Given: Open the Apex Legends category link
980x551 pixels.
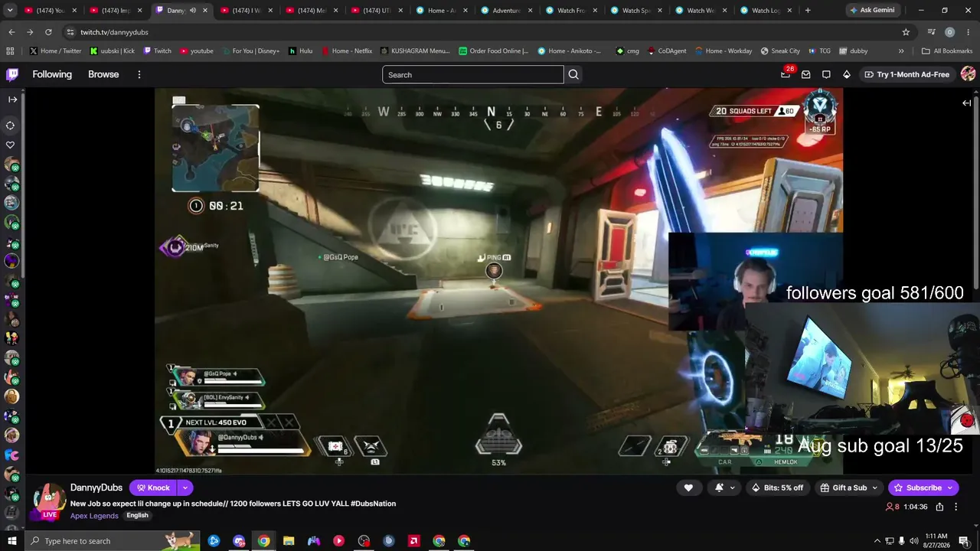Looking at the screenshot, I should (x=94, y=516).
